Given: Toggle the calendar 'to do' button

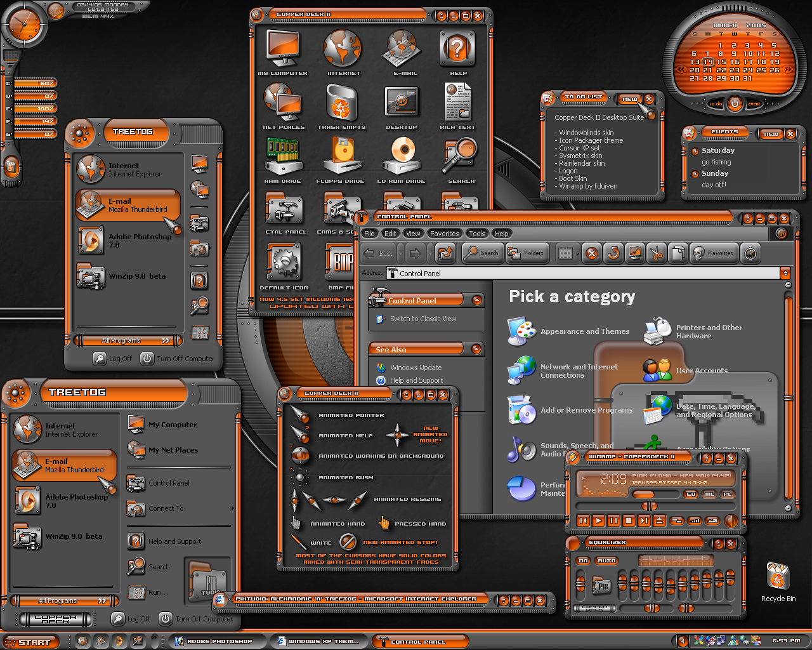Looking at the screenshot, I should click(x=715, y=103).
